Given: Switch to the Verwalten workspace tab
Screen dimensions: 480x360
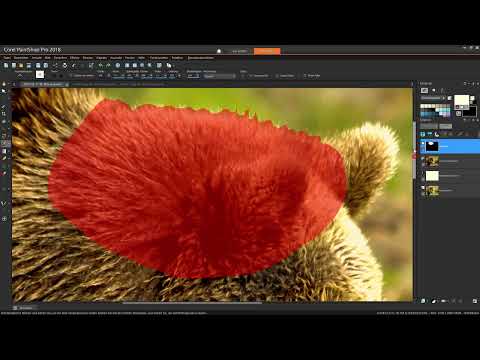Looking at the screenshot, I should (x=240, y=51).
